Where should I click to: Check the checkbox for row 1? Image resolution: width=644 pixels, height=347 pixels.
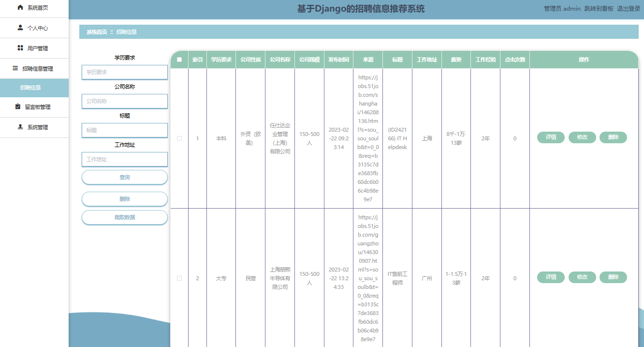[x=179, y=138]
